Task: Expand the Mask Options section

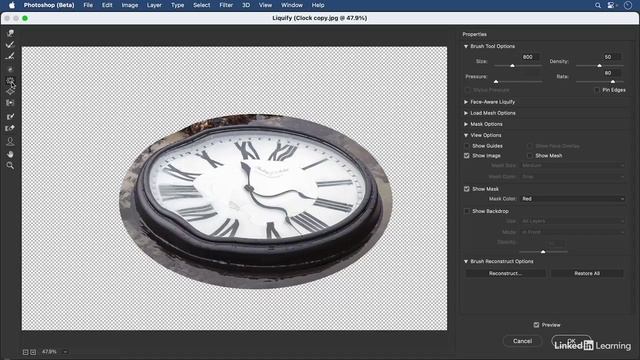Action: pyautogui.click(x=466, y=124)
